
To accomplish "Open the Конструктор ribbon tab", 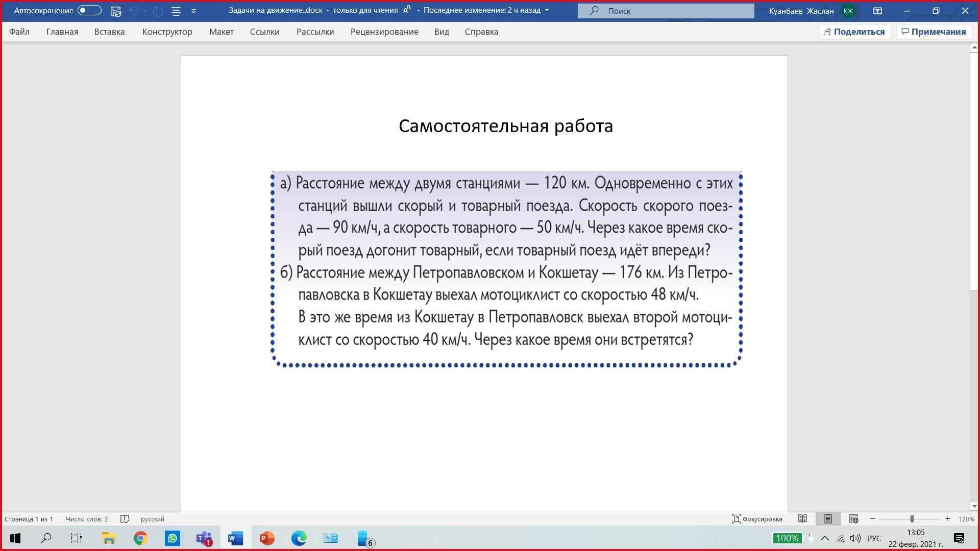I will 167,32.
